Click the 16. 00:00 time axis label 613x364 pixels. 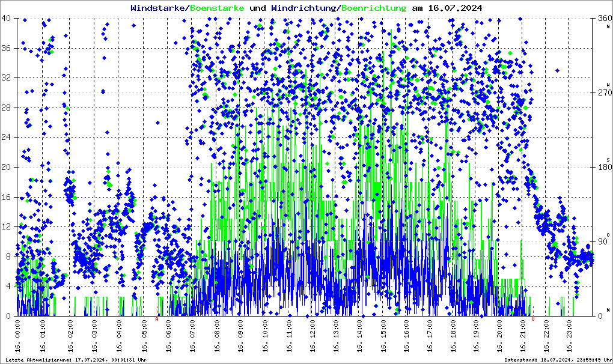(x=18, y=336)
